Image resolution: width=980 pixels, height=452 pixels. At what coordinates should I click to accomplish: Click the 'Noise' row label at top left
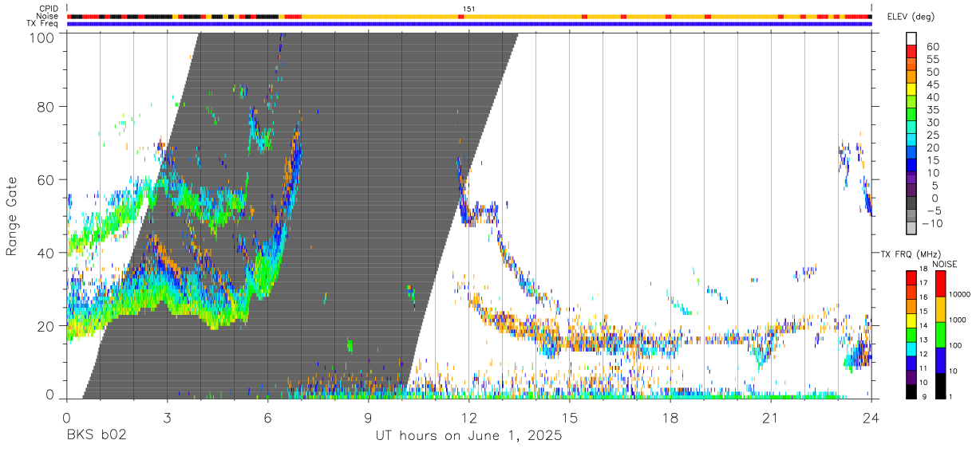(46, 16)
